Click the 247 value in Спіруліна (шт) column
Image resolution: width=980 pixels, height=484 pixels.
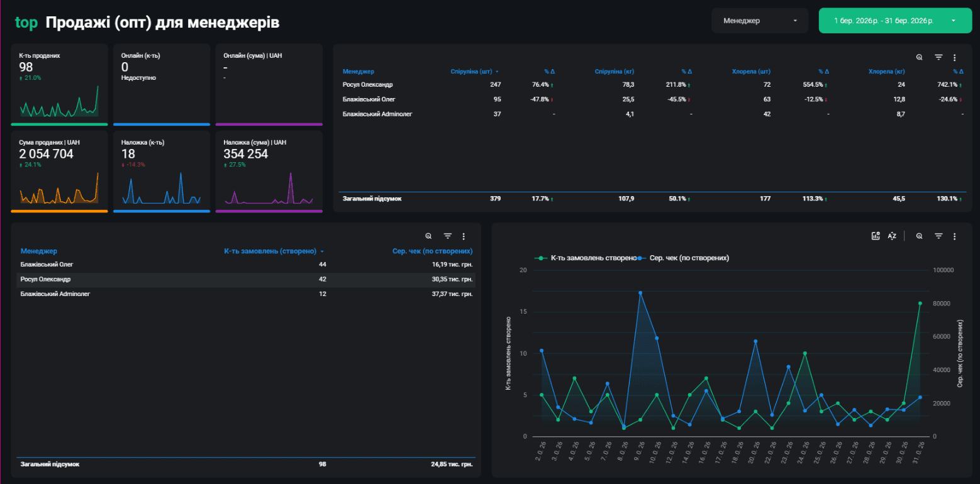[x=496, y=84]
